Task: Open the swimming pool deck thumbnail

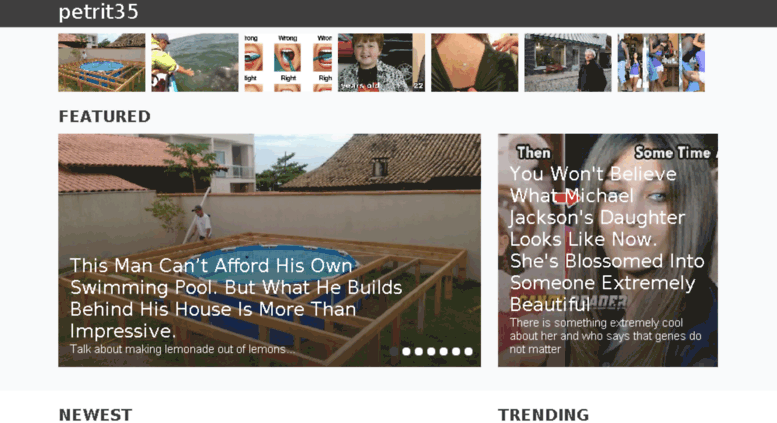Action: coord(102,62)
